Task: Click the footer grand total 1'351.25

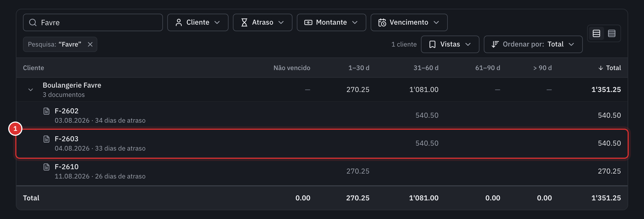Action: click(606, 198)
